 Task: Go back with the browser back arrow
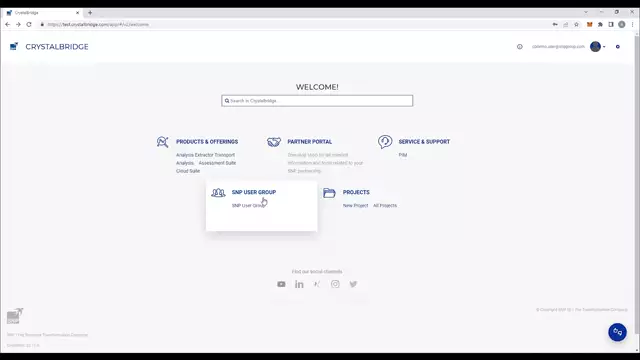point(8,24)
